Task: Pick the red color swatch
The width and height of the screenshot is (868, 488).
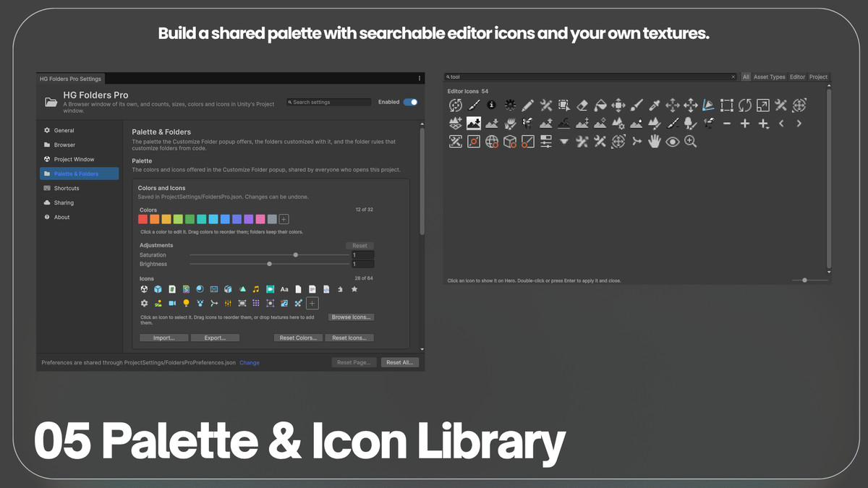Action: click(x=143, y=219)
